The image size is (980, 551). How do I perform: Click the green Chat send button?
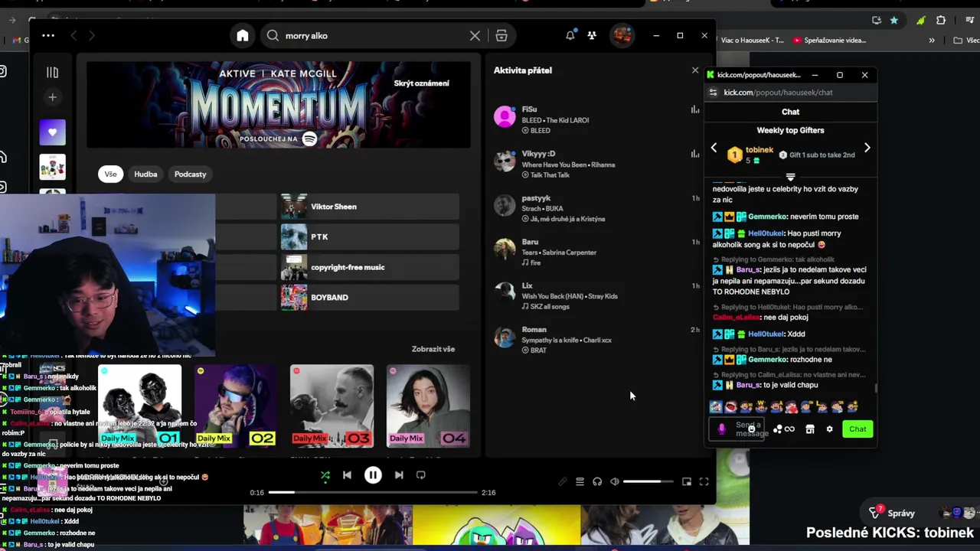pos(857,429)
